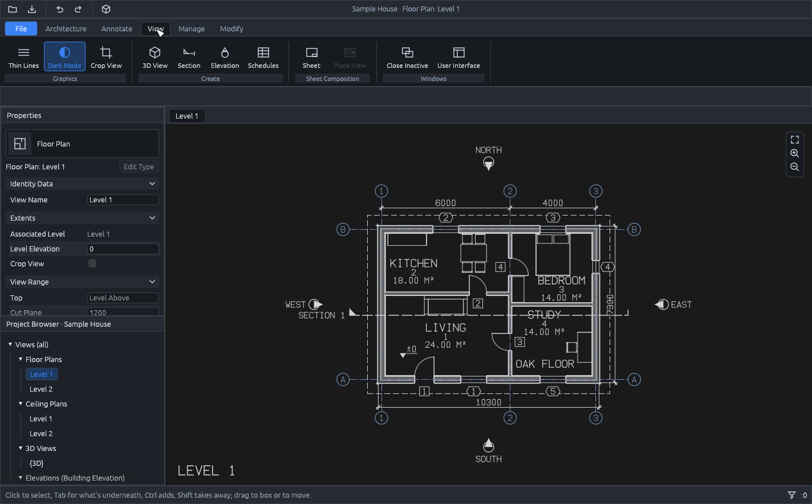Click the save/download icon in title bar
812x504 pixels.
tap(32, 9)
